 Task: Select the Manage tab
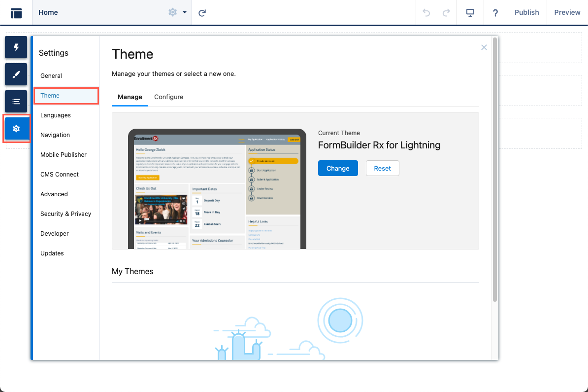pos(130,97)
